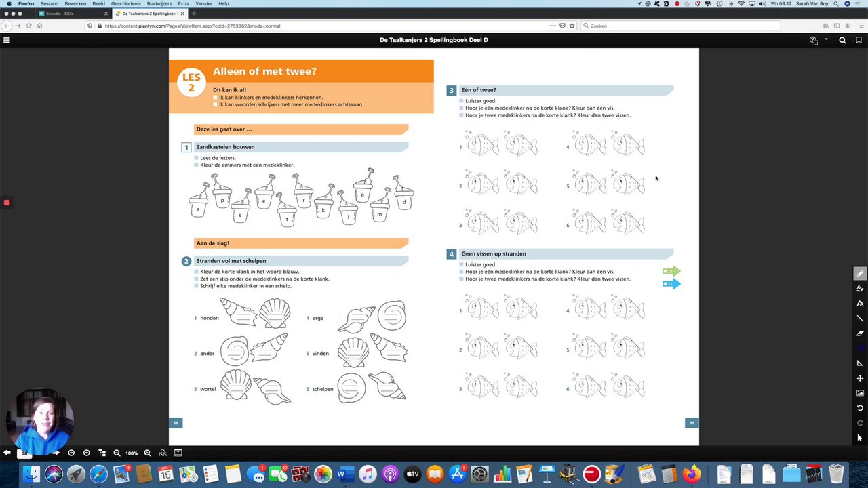
Task: Select the move (four-arrow) tool
Action: [x=860, y=378]
